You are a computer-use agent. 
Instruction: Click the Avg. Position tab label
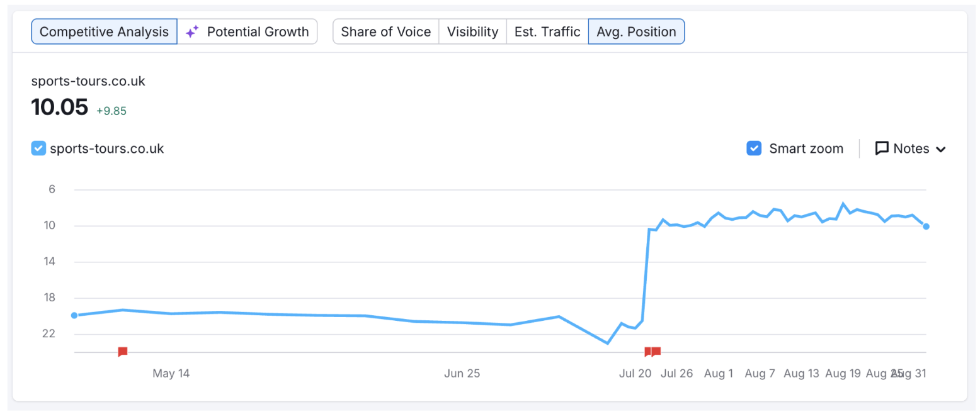[x=636, y=31]
